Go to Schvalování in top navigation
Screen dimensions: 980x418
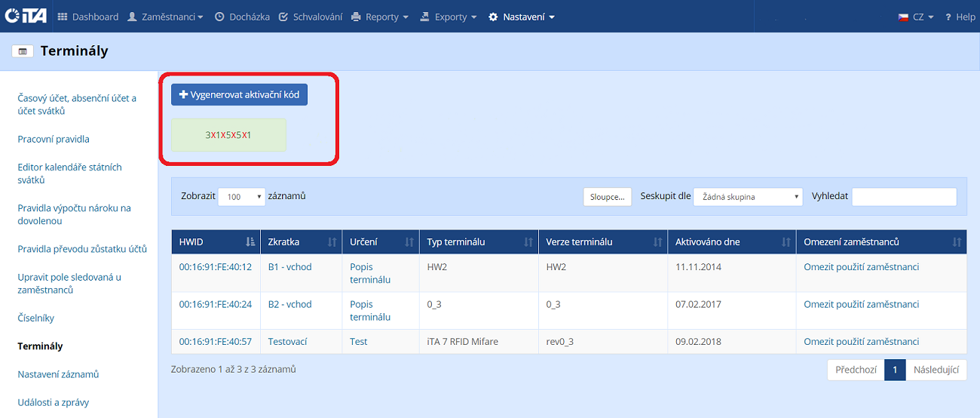[x=310, y=17]
